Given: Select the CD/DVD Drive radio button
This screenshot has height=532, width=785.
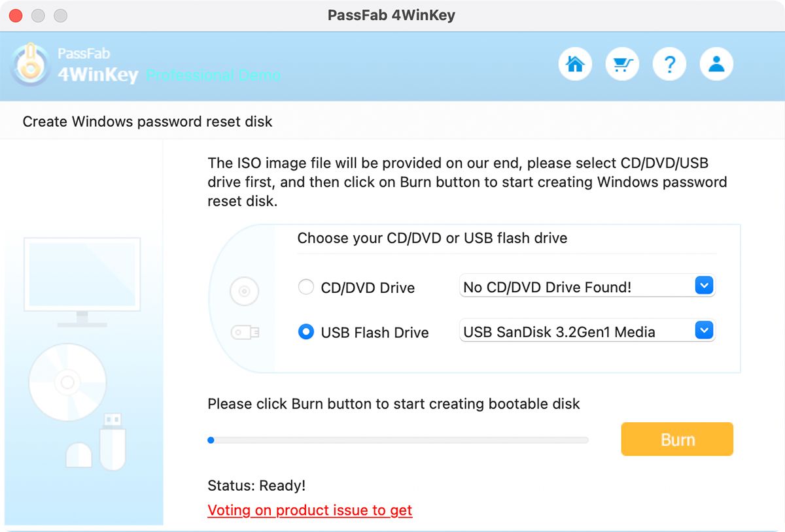Looking at the screenshot, I should point(305,287).
